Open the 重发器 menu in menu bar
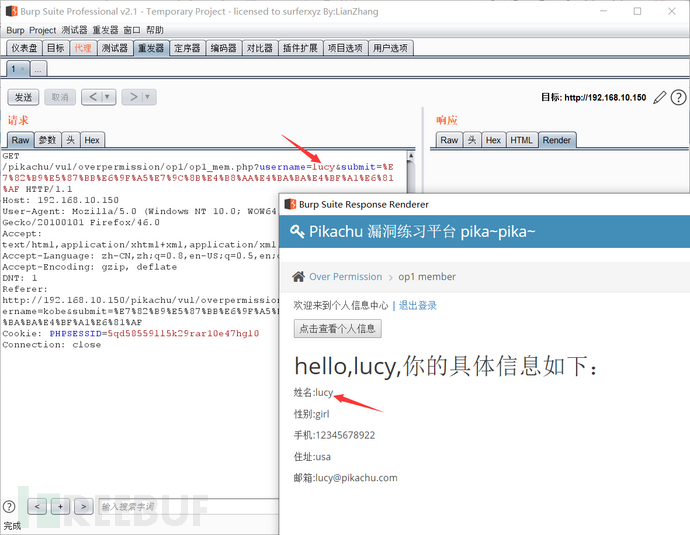The height and width of the screenshot is (535, 690). point(105,30)
